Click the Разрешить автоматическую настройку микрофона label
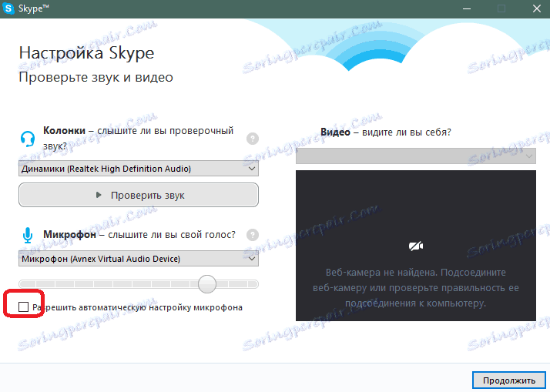 point(137,307)
